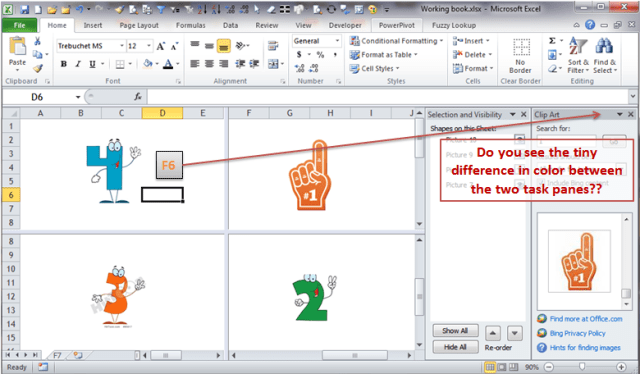Image resolution: width=640 pixels, height=374 pixels.
Task: Switch to Page Layout view in status bar
Action: tap(501, 367)
